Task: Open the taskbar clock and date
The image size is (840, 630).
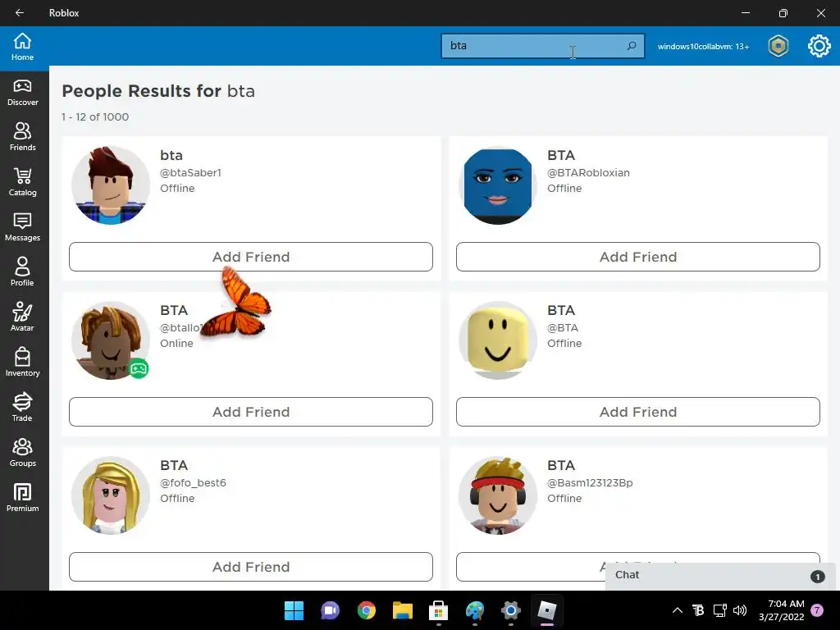Action: [x=782, y=610]
